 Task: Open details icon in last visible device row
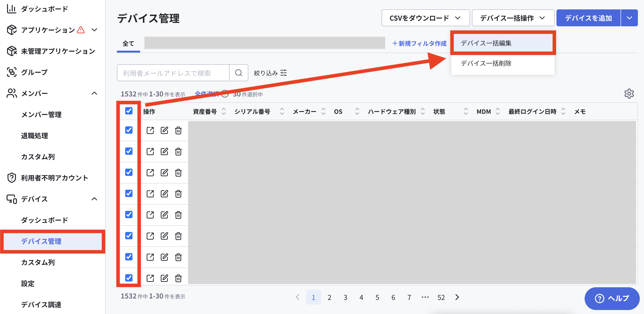coord(150,278)
